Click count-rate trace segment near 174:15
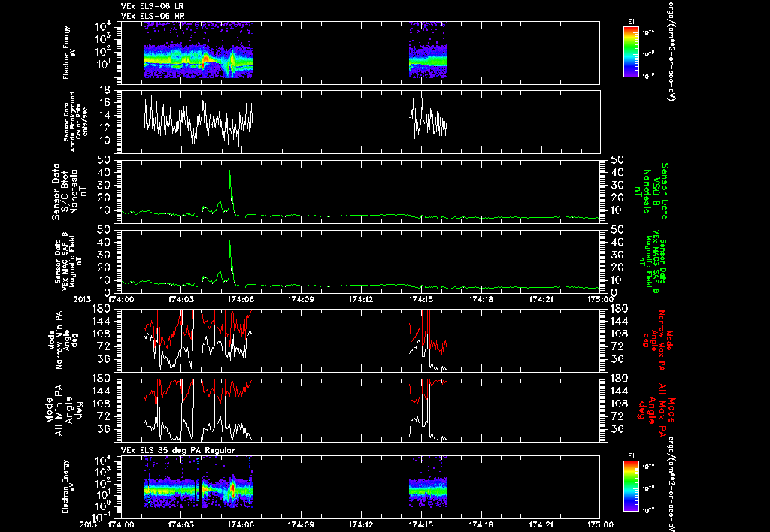The image size is (770, 532). [428, 118]
